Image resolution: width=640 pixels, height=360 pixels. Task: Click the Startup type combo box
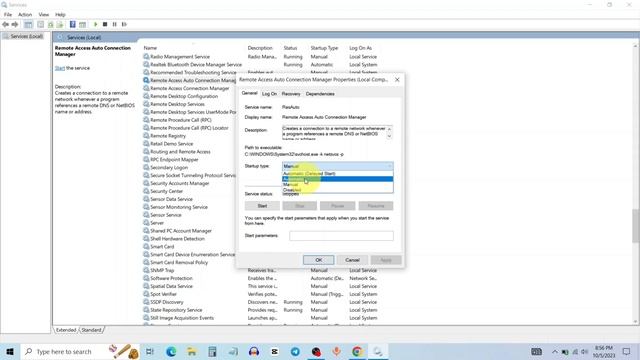click(x=338, y=166)
